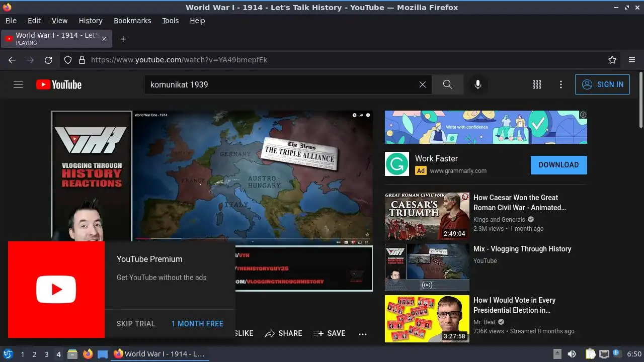Click the taskbar clock showing 6:50

pyautogui.click(x=634, y=354)
